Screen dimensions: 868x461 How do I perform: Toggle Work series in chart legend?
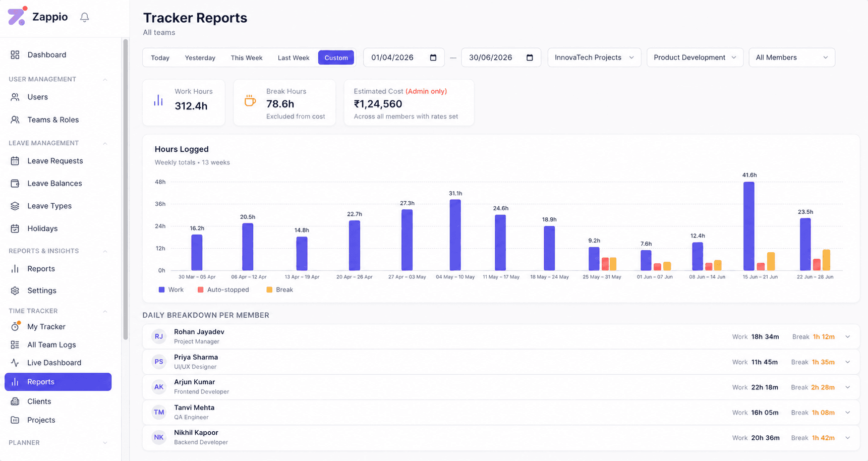click(x=171, y=290)
